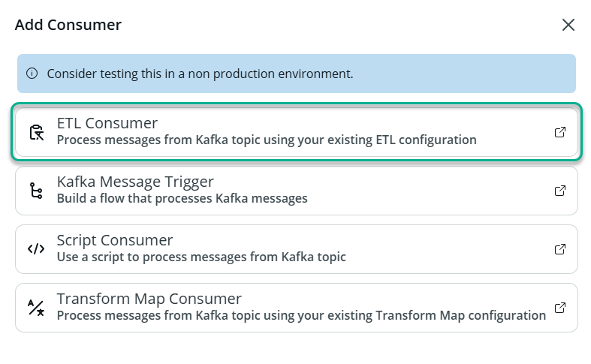Click the Transform Map Consumer icon
Screen dimensions: 591x364
(36, 308)
